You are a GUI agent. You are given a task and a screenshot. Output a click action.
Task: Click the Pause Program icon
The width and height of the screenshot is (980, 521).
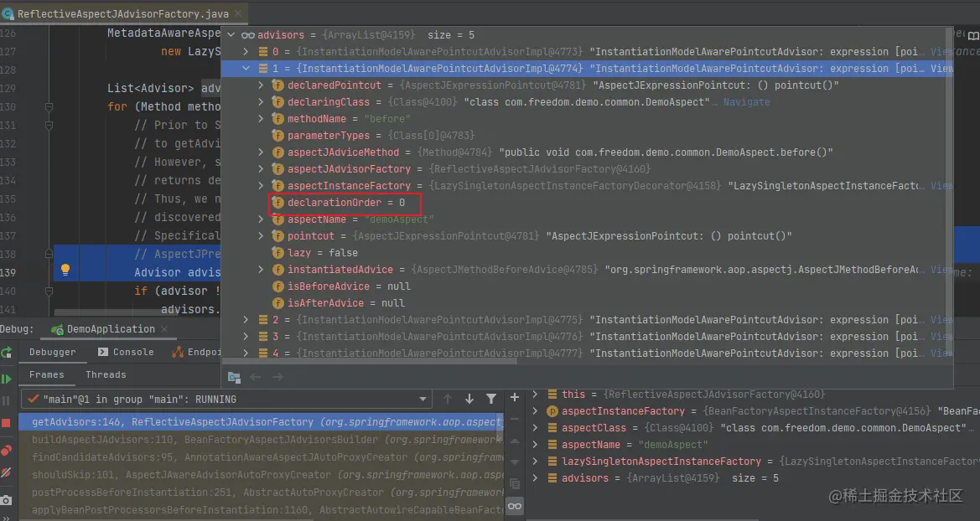coord(6,400)
